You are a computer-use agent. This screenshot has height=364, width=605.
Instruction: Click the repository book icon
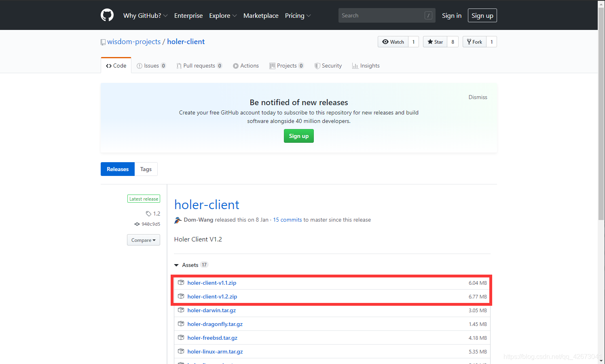(103, 42)
